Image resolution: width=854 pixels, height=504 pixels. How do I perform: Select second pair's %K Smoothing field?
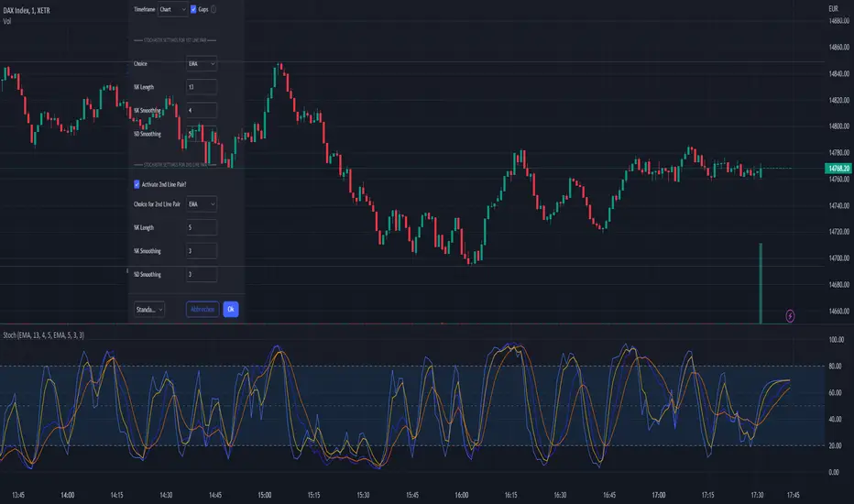[x=202, y=251]
